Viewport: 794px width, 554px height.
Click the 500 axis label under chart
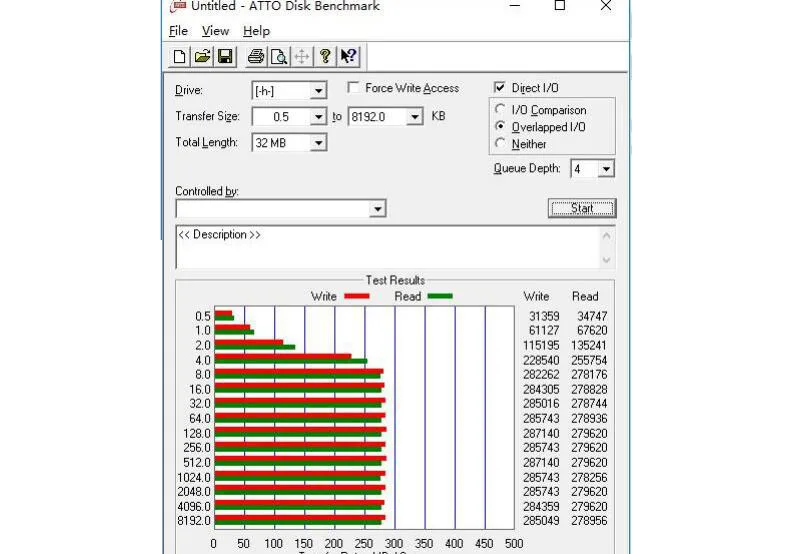click(514, 543)
